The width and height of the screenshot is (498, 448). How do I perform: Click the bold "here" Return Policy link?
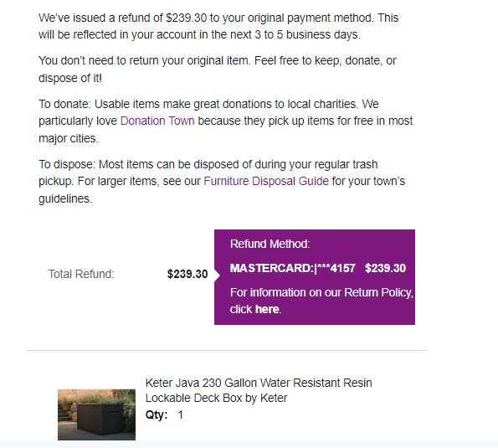tap(267, 309)
